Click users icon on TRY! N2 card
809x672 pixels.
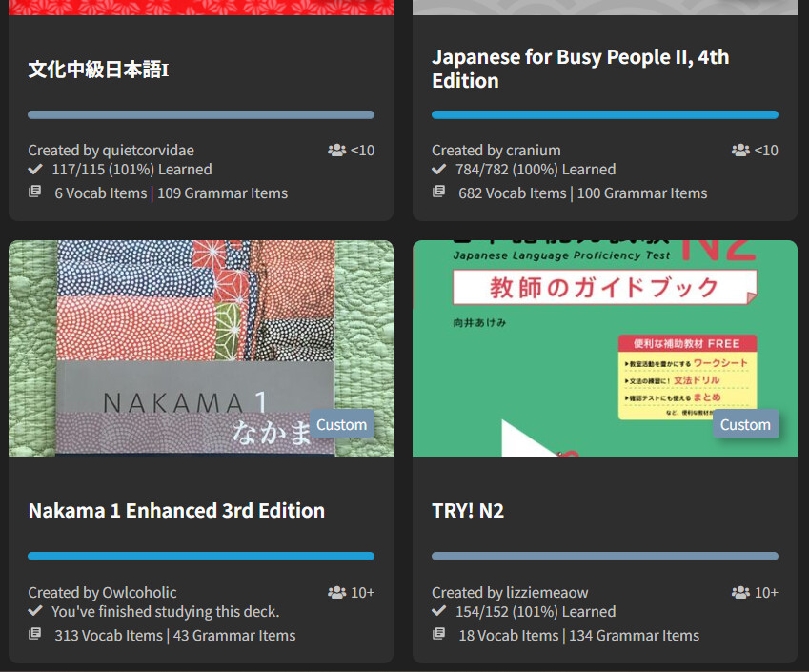pos(740,592)
